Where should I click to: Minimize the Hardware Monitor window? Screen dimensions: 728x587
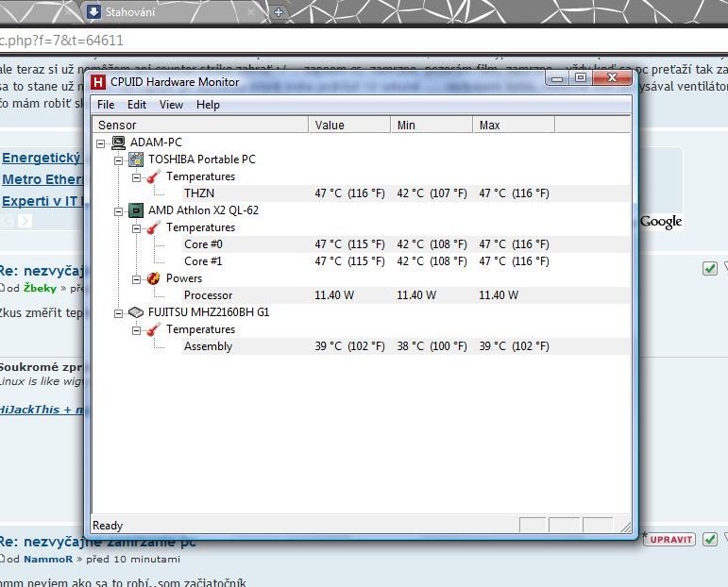[557, 78]
